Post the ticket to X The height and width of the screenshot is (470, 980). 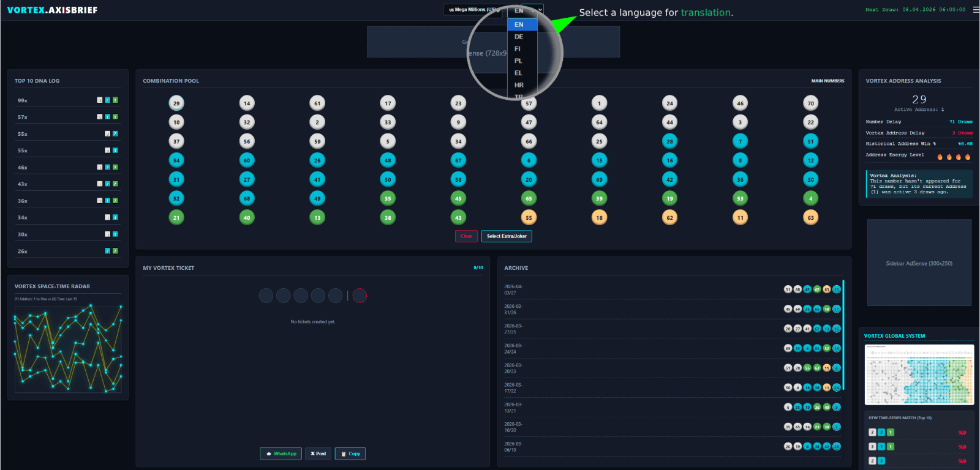(x=318, y=453)
